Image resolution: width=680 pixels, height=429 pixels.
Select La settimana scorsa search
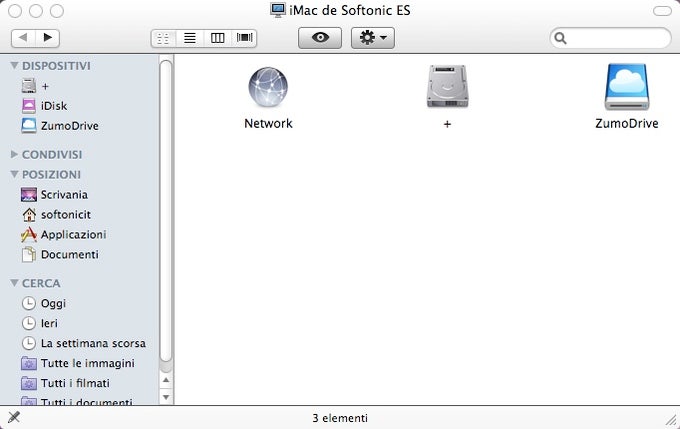pos(83,343)
